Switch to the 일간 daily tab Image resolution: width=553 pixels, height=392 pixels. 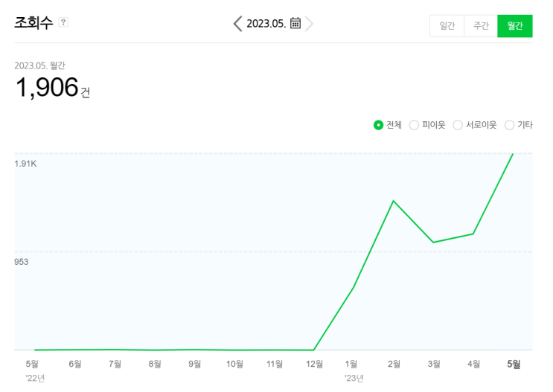coord(447,26)
